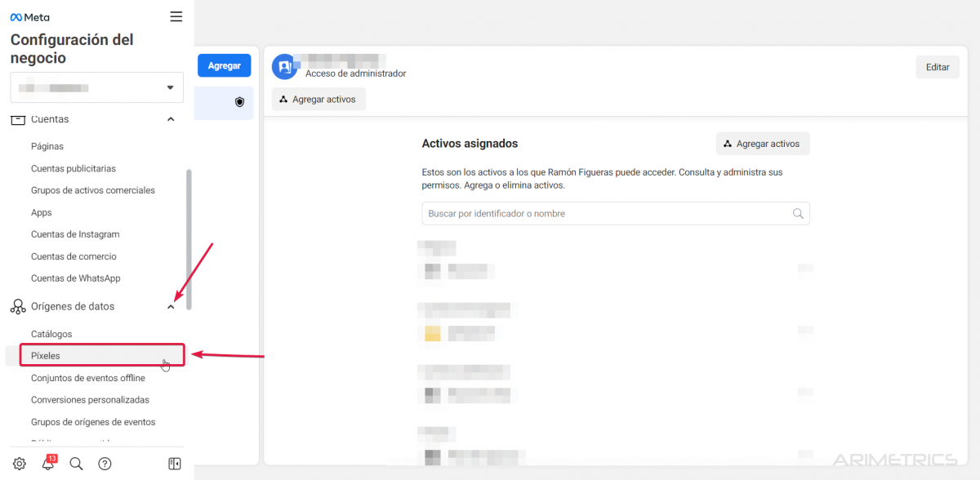Open the help question mark icon
The image size is (980, 480).
[105, 464]
